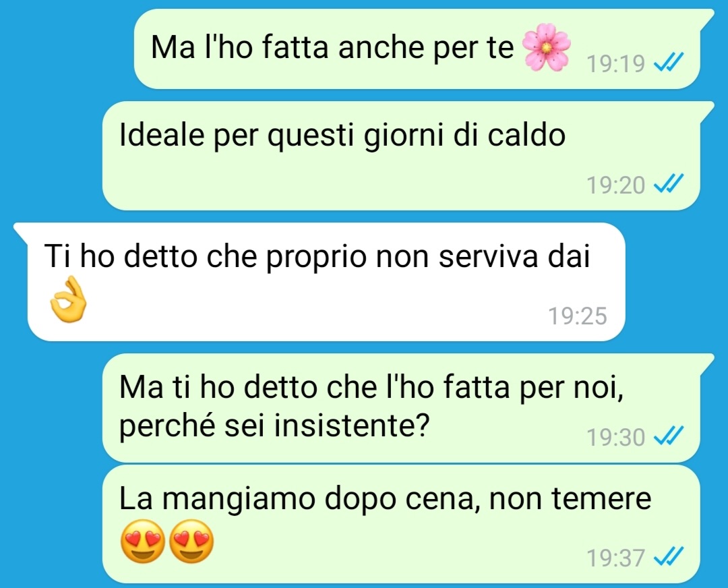The width and height of the screenshot is (728, 588).
Task: Click the second heart-eyes emoji
Action: pos(191,541)
